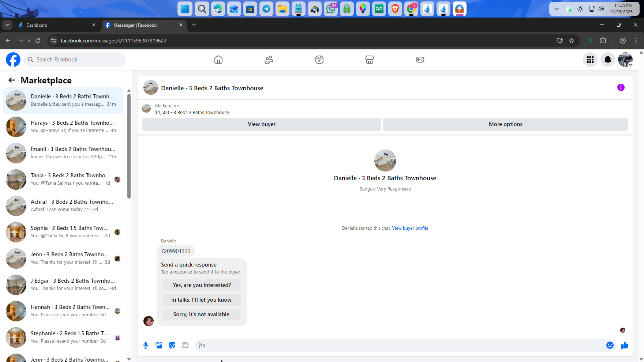Screen dimensions: 644x362
Task: Open the Friends icon in top nav
Action: 269,60
